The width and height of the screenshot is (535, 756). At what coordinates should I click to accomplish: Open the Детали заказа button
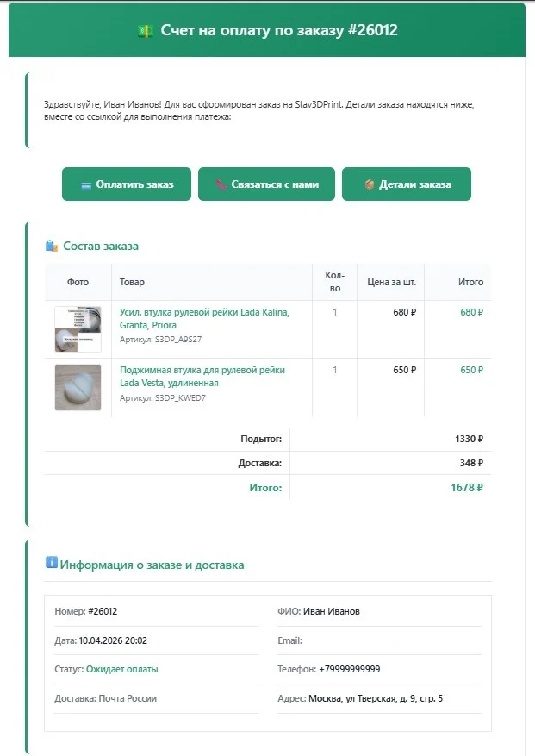click(407, 184)
